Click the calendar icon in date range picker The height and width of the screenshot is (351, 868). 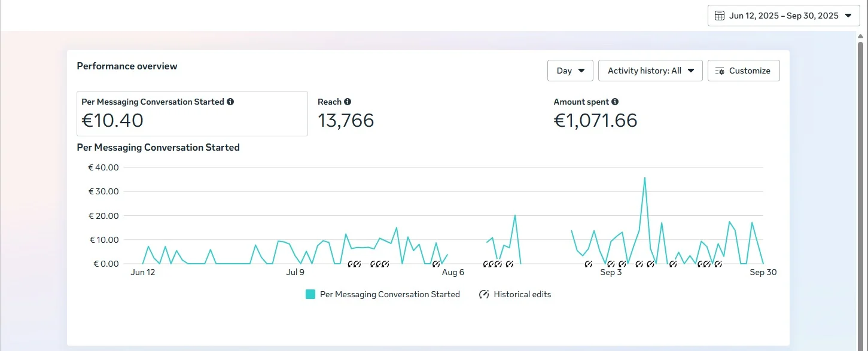click(720, 16)
